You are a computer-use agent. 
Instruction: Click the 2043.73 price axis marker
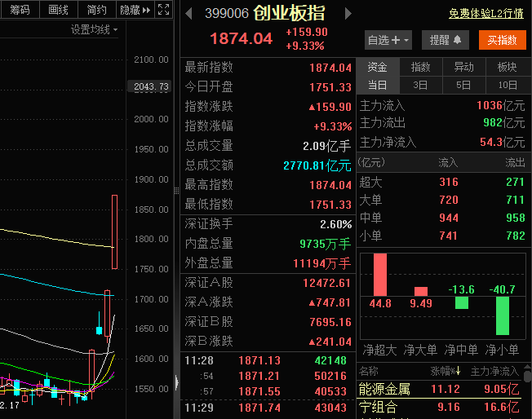(149, 86)
